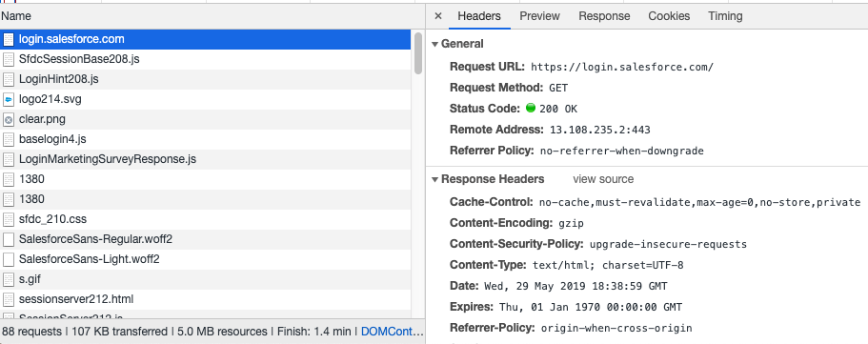Click the upgrade-insecure-requests value
The height and width of the screenshot is (344, 868).
coord(668,244)
